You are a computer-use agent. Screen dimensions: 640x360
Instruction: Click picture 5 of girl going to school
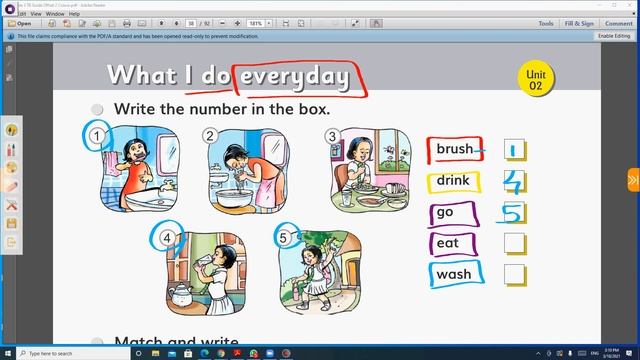click(x=320, y=273)
